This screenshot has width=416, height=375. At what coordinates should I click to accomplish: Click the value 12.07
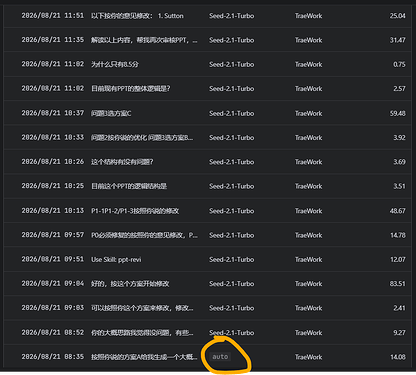398,259
